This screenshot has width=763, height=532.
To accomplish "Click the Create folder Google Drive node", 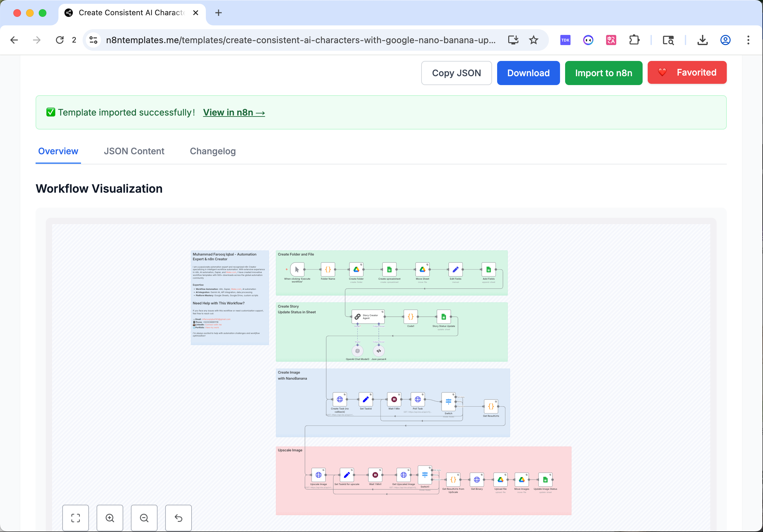I will [x=356, y=269].
